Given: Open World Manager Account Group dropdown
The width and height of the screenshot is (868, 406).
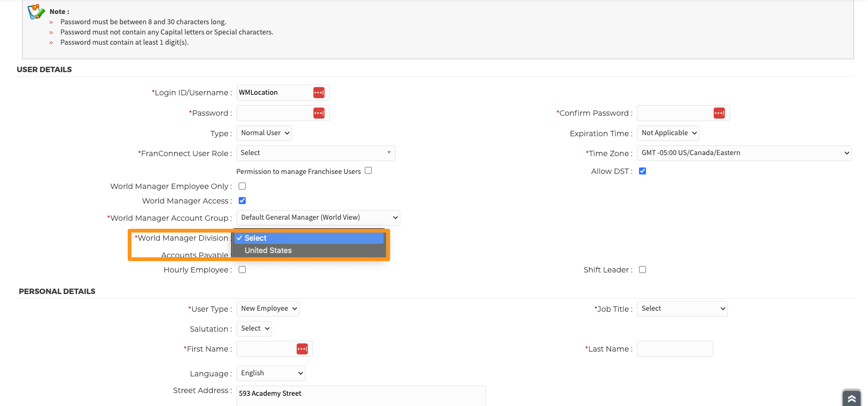Looking at the screenshot, I should 318,218.
